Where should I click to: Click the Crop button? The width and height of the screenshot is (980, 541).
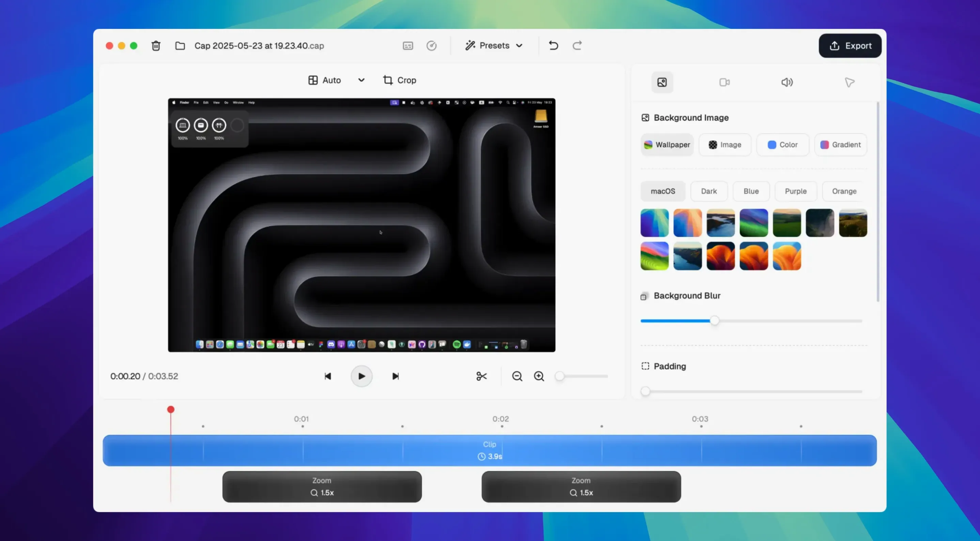400,80
